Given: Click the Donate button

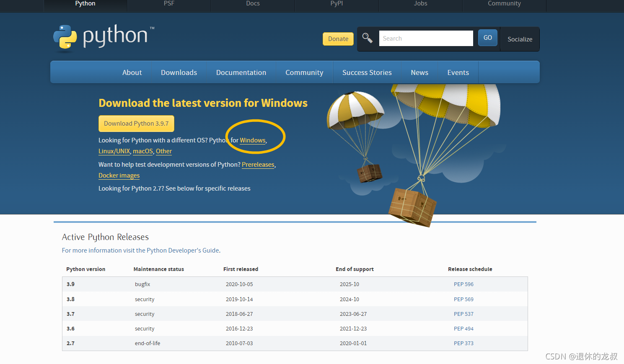Looking at the screenshot, I should pos(338,39).
